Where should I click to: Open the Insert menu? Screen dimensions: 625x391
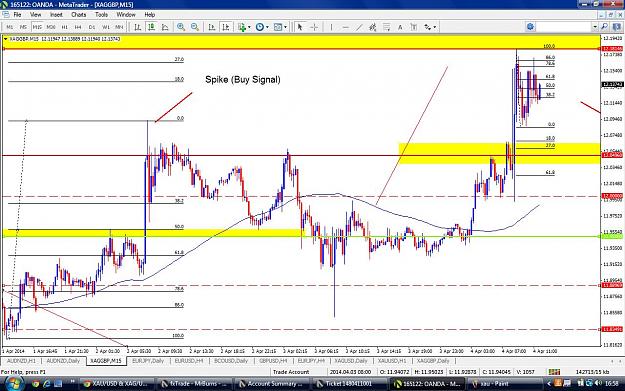click(x=56, y=14)
